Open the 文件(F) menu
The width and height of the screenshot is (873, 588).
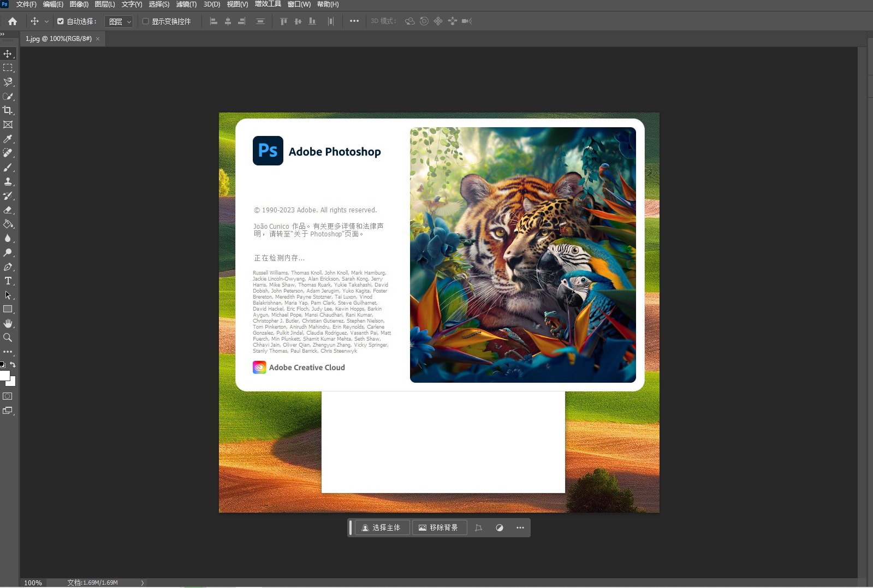[26, 4]
